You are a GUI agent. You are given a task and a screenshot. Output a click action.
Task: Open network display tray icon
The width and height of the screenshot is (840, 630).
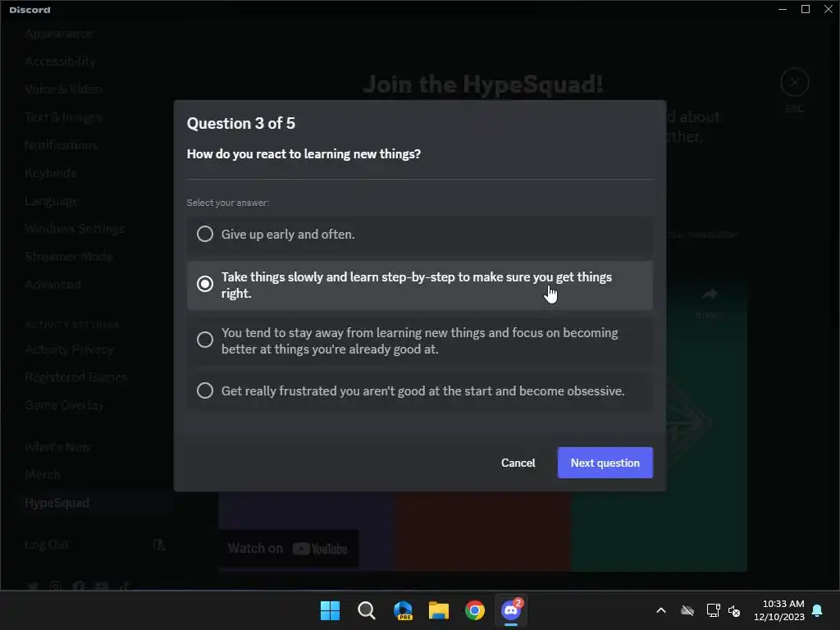[713, 610]
